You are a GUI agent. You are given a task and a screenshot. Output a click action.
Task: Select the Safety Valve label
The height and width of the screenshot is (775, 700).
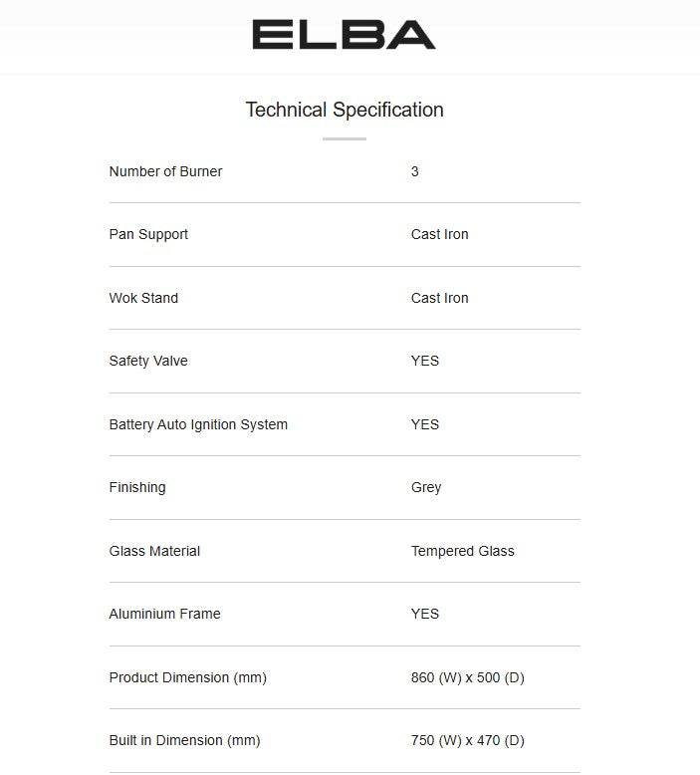tap(148, 361)
